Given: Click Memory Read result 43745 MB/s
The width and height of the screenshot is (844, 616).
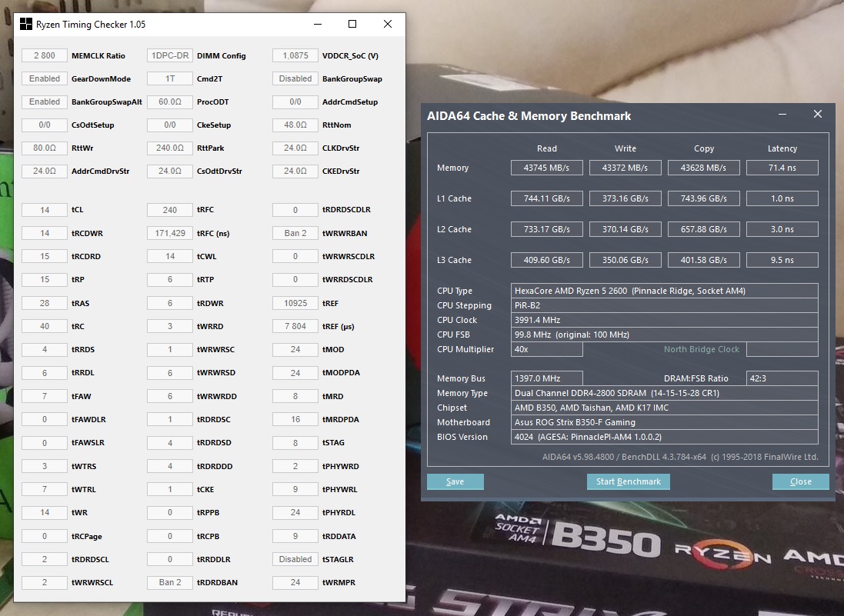Looking at the screenshot, I should 547,168.
